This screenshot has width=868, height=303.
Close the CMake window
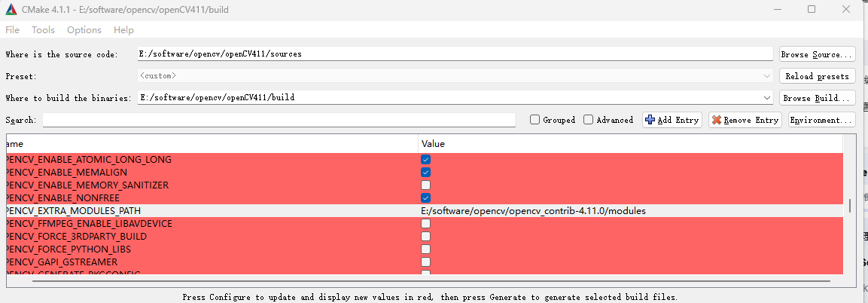pos(845,9)
